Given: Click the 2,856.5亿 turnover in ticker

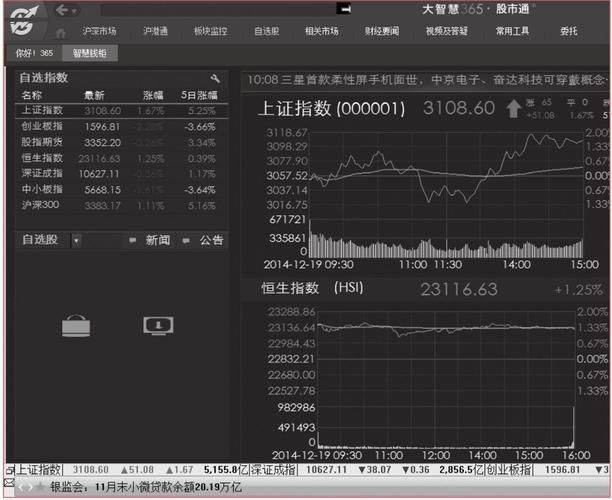Looking at the screenshot, I should 462,470.
